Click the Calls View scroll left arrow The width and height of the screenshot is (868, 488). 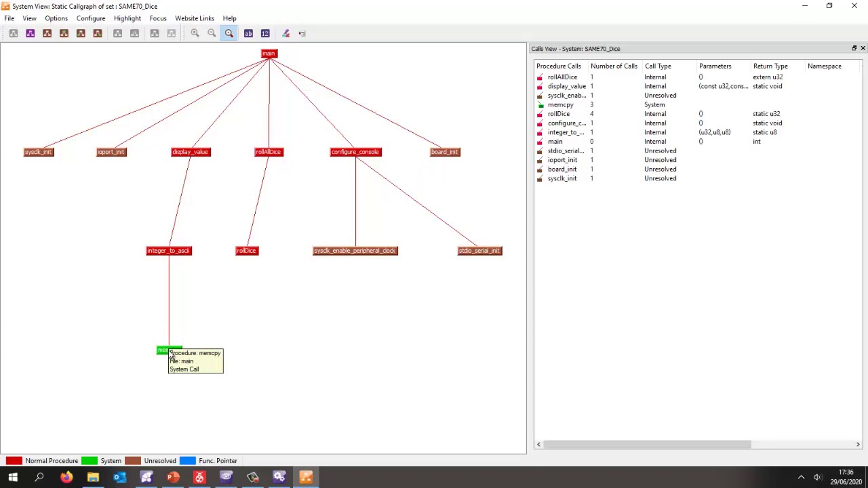538,445
